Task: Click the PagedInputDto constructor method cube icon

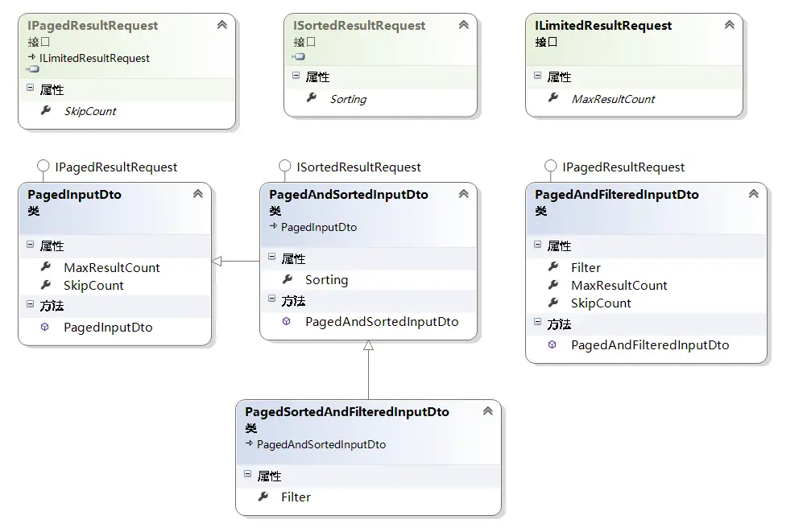Action: [x=45, y=328]
